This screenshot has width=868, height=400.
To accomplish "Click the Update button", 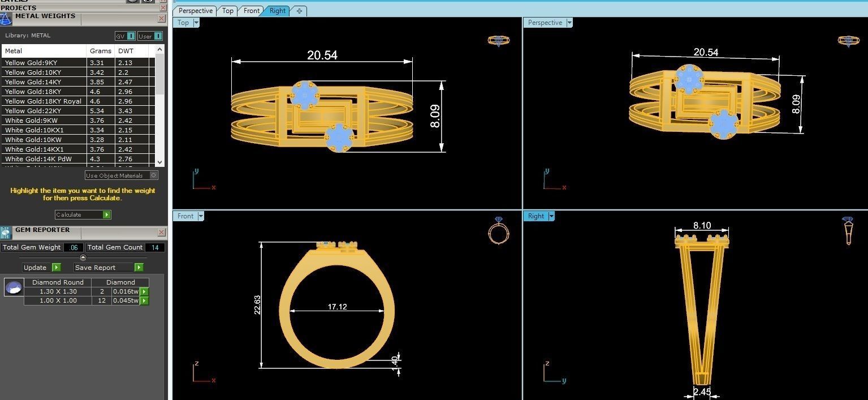I will [x=41, y=268].
